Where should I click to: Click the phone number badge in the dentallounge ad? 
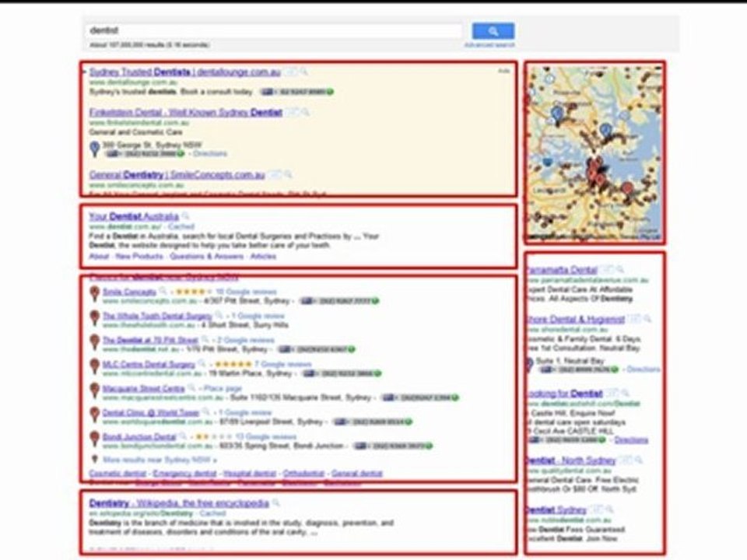coord(296,92)
